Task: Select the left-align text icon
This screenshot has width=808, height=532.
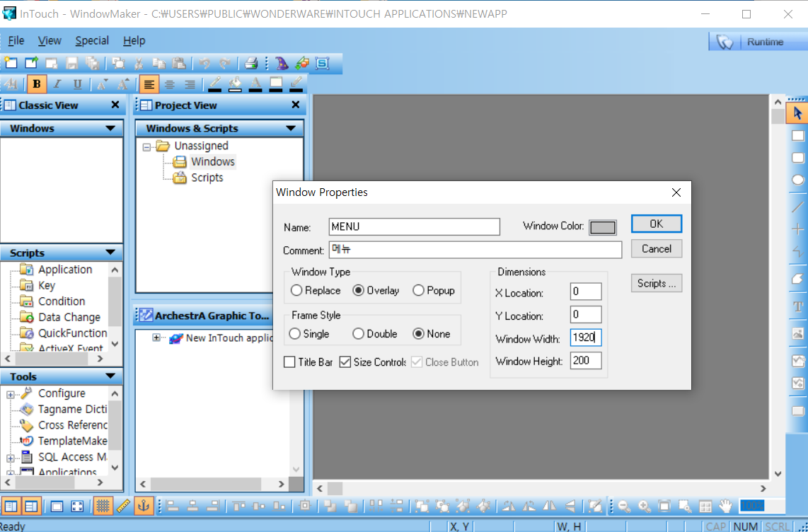Action: coord(149,84)
